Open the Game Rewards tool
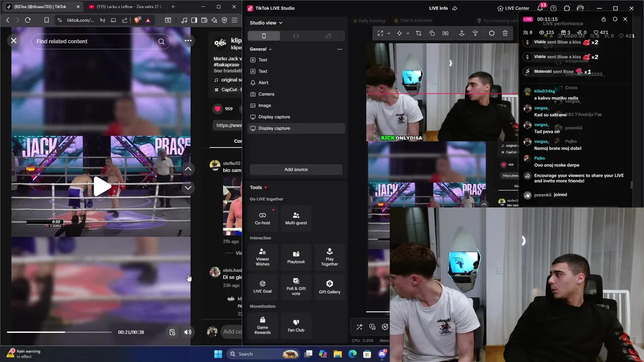This screenshot has height=362, width=644. 263,325
